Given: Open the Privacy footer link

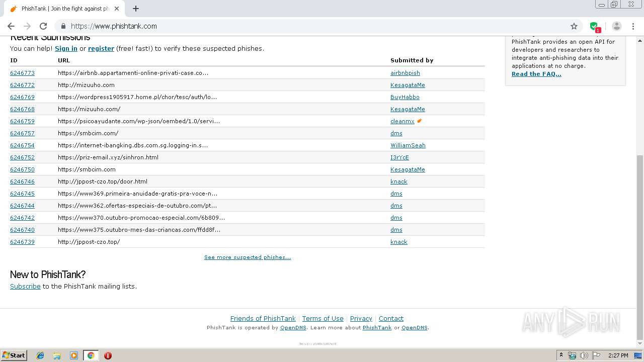Looking at the screenshot, I should tap(361, 318).
